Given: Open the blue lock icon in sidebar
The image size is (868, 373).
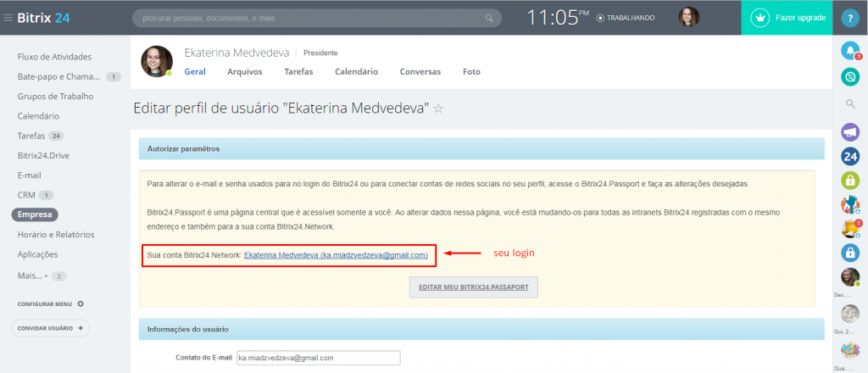Looking at the screenshot, I should point(850,253).
